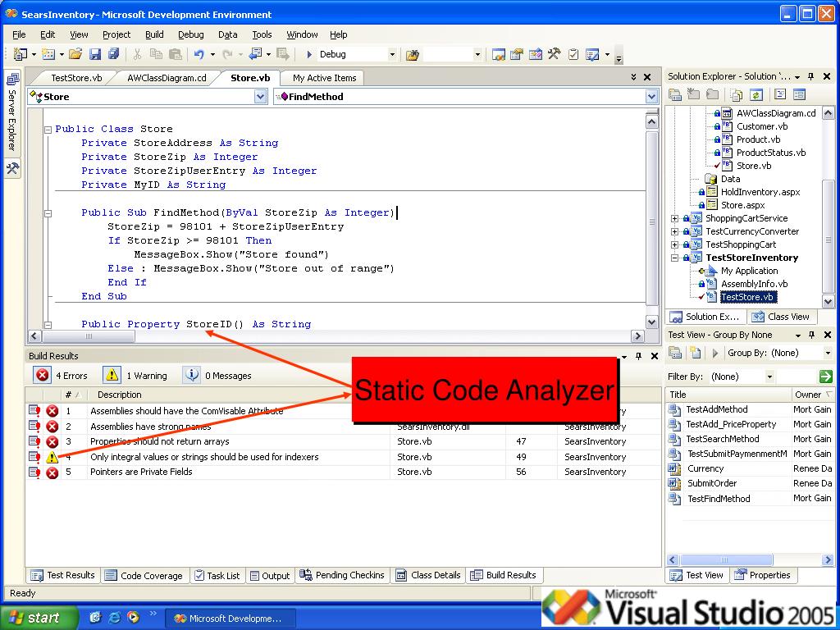Click the Navigate Backward toolbar icon

click(x=256, y=54)
